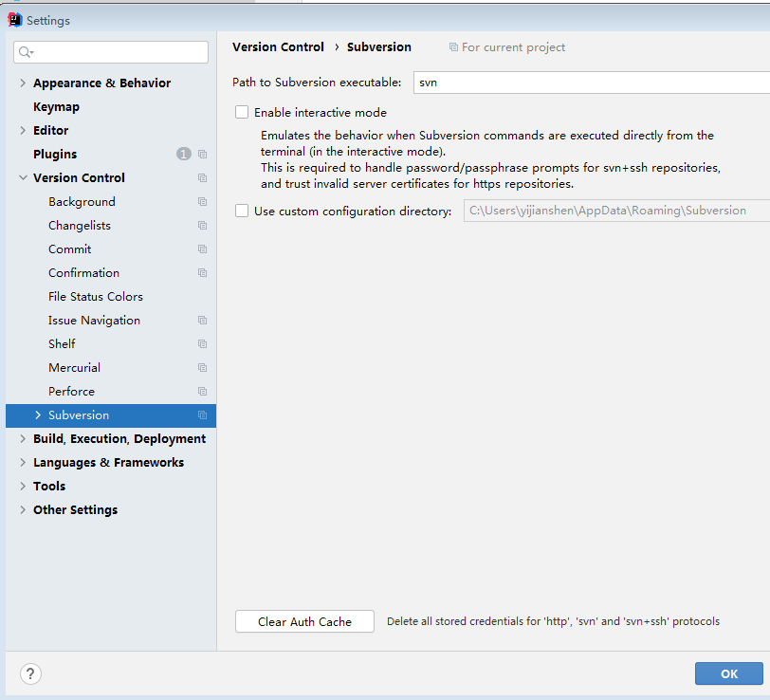Click the Other Settings row label
770x700 pixels.
tap(75, 510)
